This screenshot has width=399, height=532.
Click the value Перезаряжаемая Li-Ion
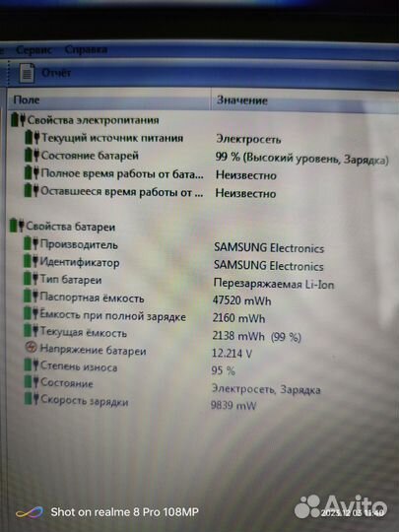click(x=274, y=284)
